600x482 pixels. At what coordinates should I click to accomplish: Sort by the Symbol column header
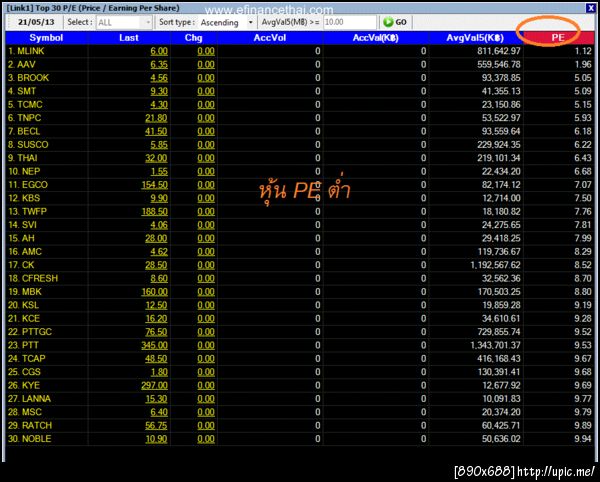46,37
